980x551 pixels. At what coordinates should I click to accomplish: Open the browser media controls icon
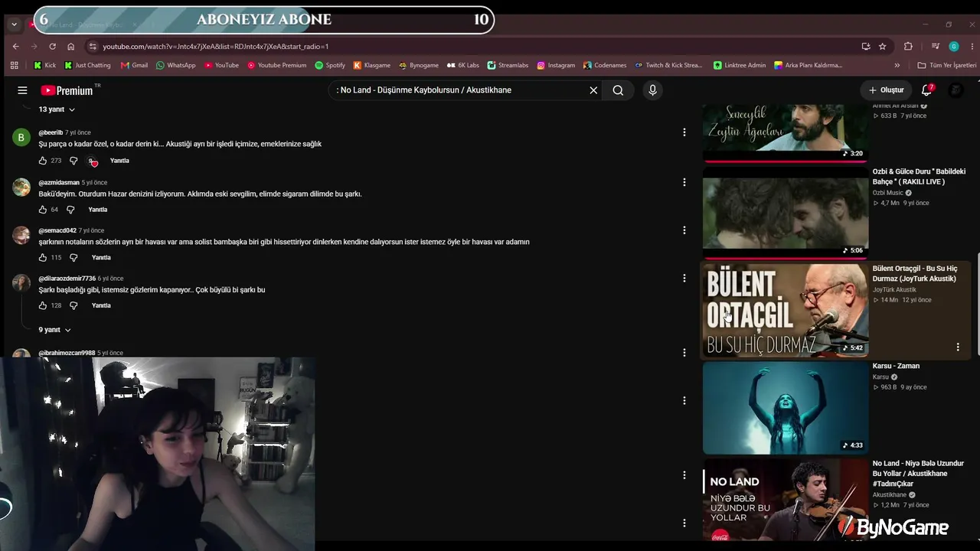pos(936,46)
